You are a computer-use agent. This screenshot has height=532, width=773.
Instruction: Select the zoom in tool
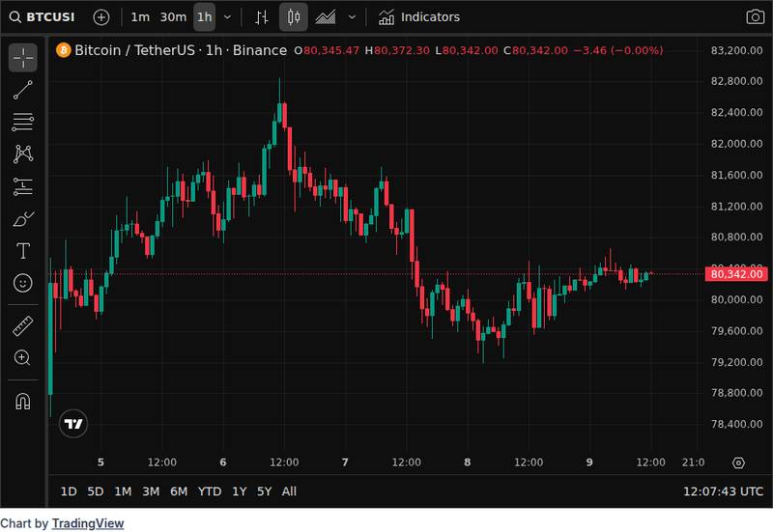coord(22,357)
